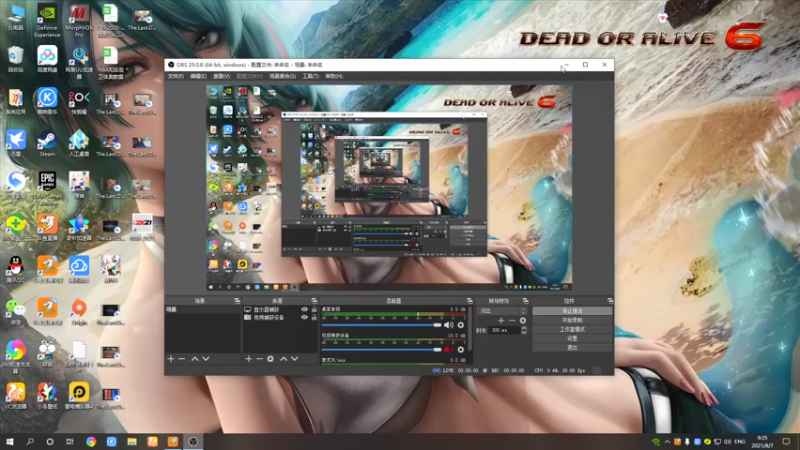Open File Explorer from the taskbar

coord(132,441)
